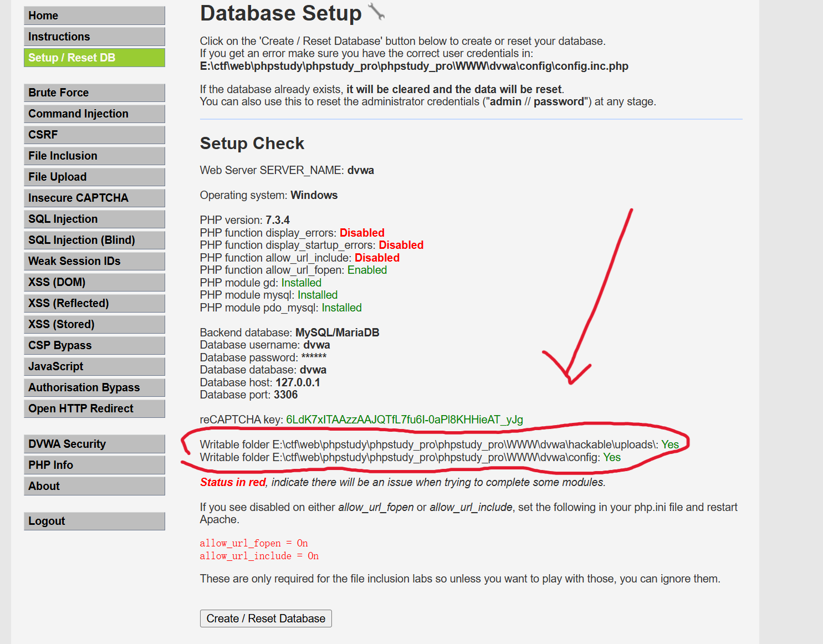This screenshot has width=823, height=644.
Task: Click the Database Setup page heading
Action: [281, 13]
